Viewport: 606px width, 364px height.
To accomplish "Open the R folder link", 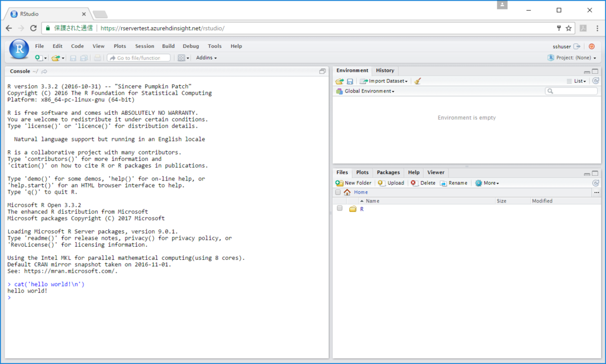I will 362,209.
